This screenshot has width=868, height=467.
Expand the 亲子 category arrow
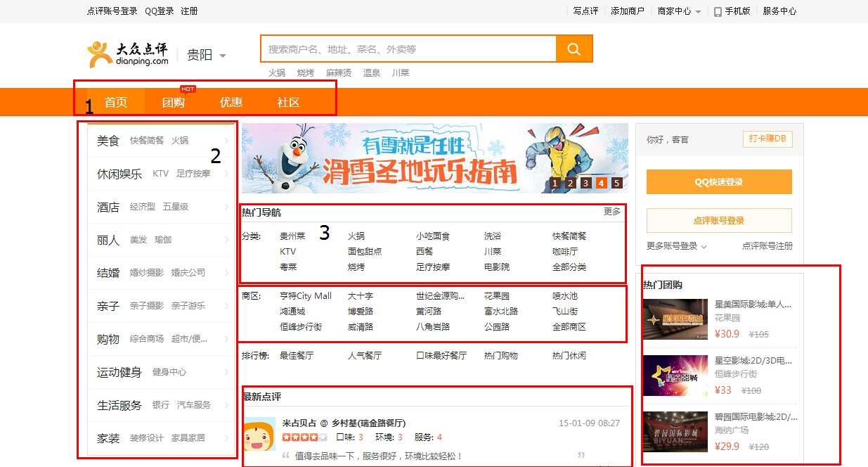[227, 306]
